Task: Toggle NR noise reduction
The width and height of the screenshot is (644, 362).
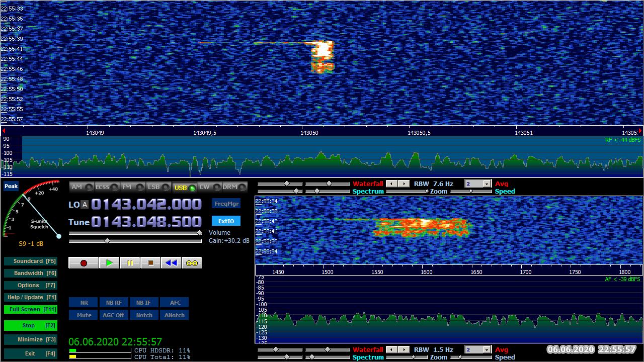Action: click(84, 303)
